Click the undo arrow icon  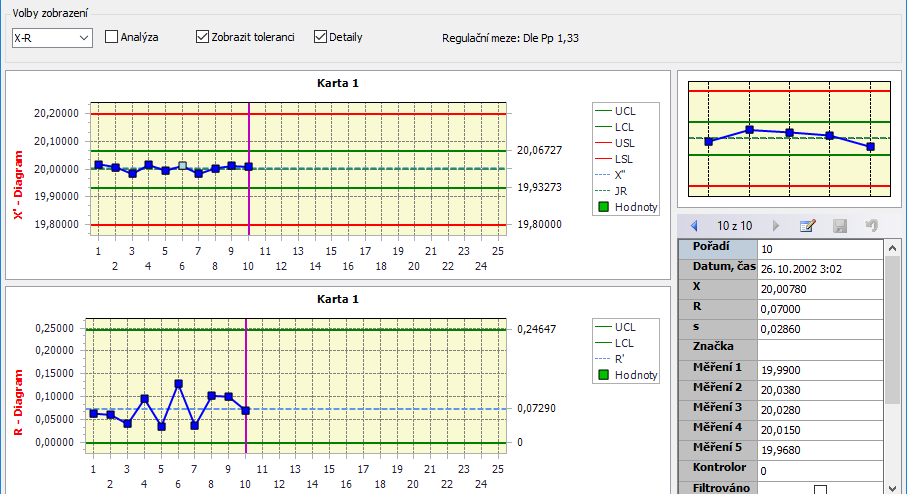coord(871,226)
